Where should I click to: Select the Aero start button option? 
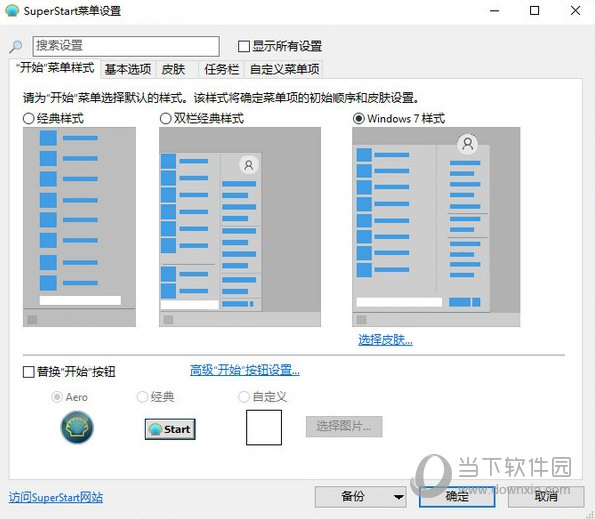(x=57, y=397)
